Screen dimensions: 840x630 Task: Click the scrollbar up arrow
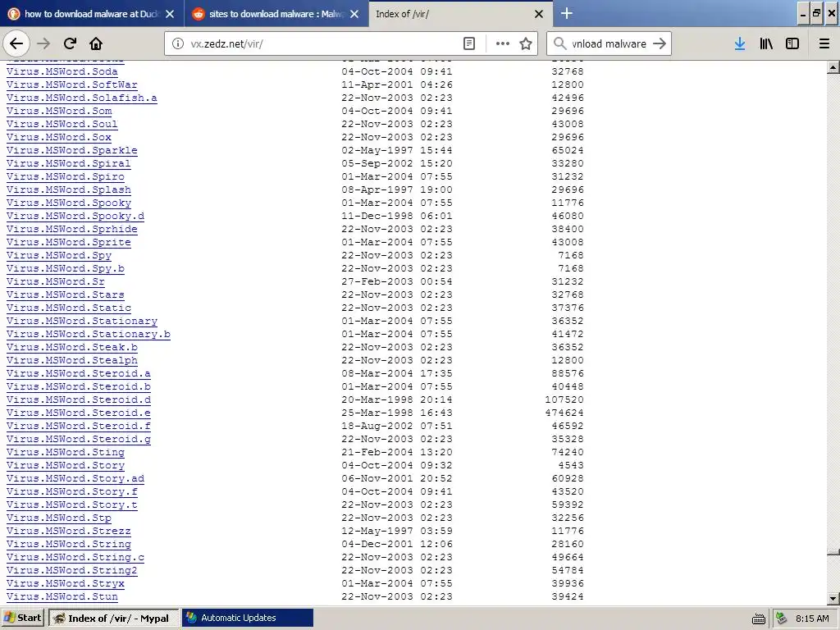[833, 67]
